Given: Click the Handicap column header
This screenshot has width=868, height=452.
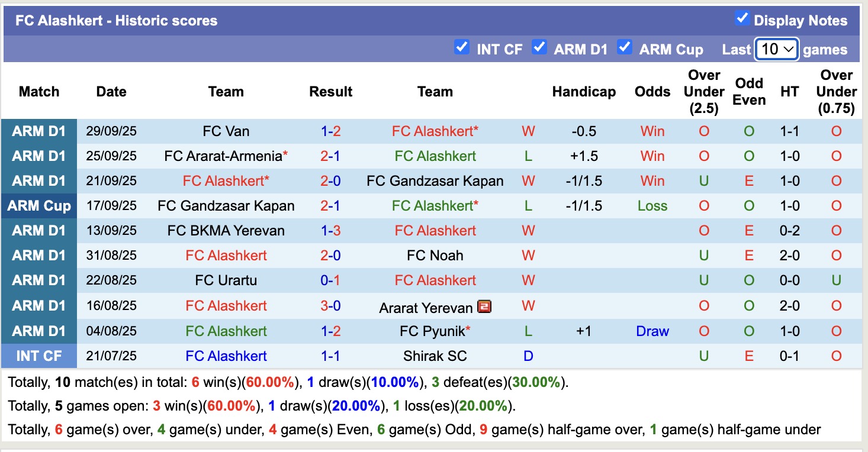Looking at the screenshot, I should click(584, 92).
